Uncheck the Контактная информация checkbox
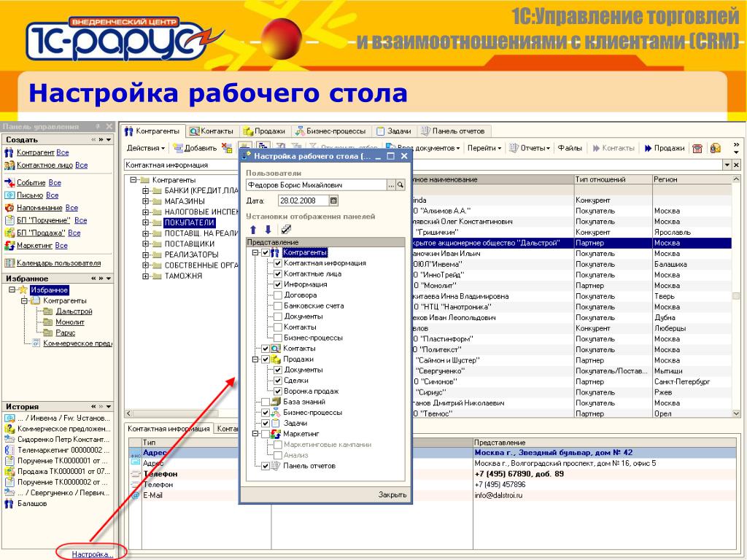747x560 pixels. (x=278, y=262)
